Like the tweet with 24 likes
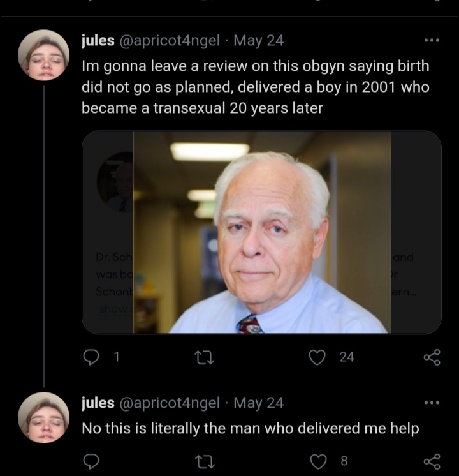459x476 pixels. (317, 357)
